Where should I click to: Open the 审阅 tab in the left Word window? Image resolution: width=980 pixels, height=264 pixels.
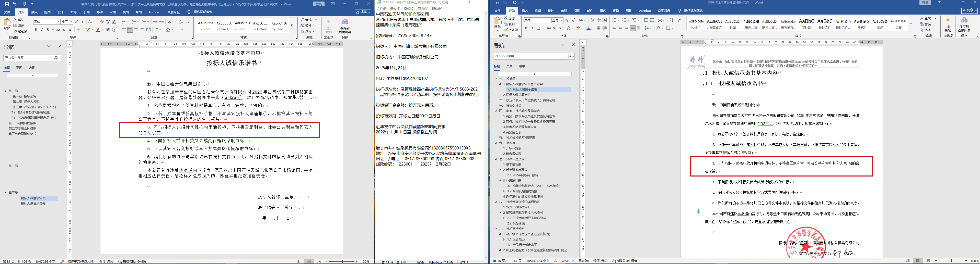click(x=113, y=12)
